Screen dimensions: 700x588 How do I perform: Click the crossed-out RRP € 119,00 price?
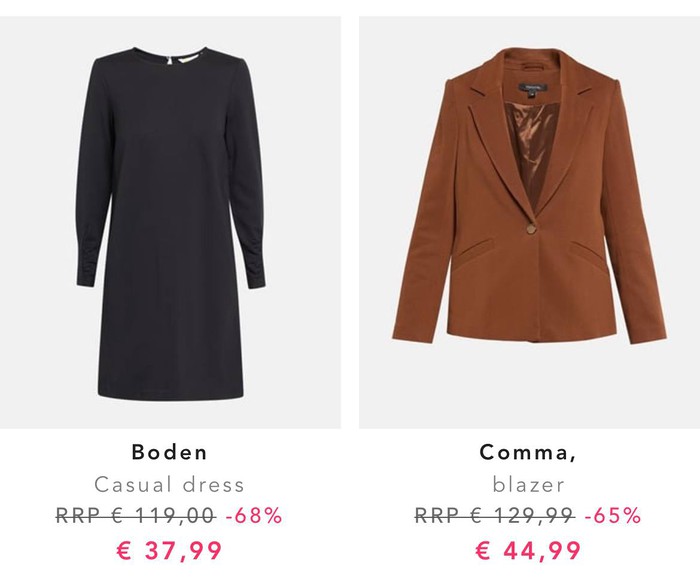tap(135, 516)
